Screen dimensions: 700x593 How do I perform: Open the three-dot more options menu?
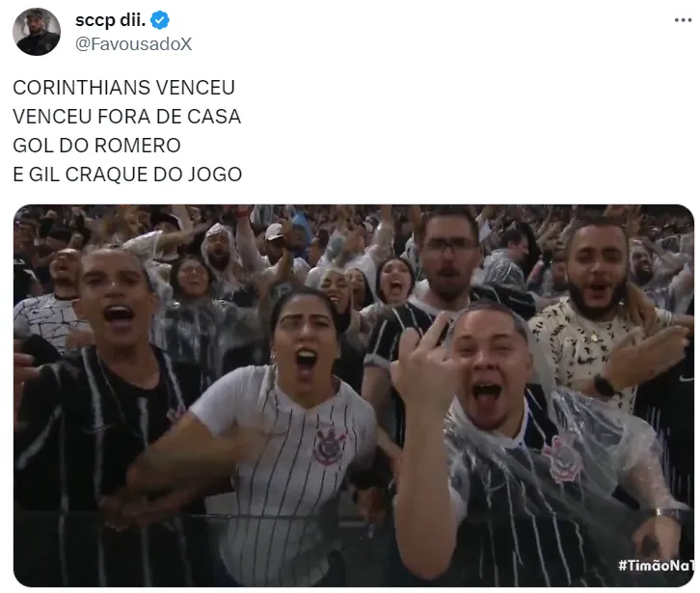click(683, 20)
